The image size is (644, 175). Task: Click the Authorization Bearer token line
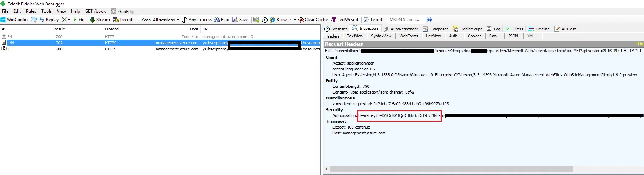[x=488, y=115]
